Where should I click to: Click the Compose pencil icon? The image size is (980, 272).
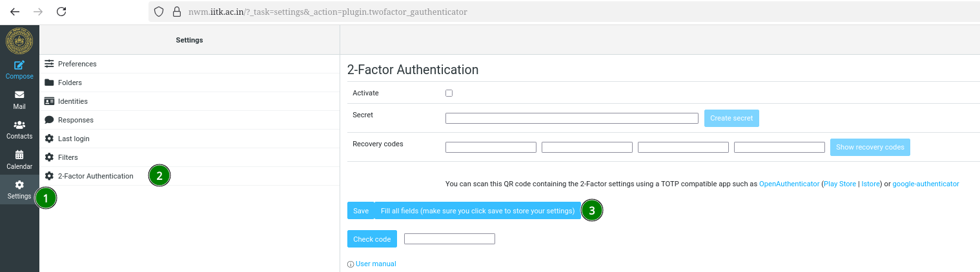(x=19, y=65)
